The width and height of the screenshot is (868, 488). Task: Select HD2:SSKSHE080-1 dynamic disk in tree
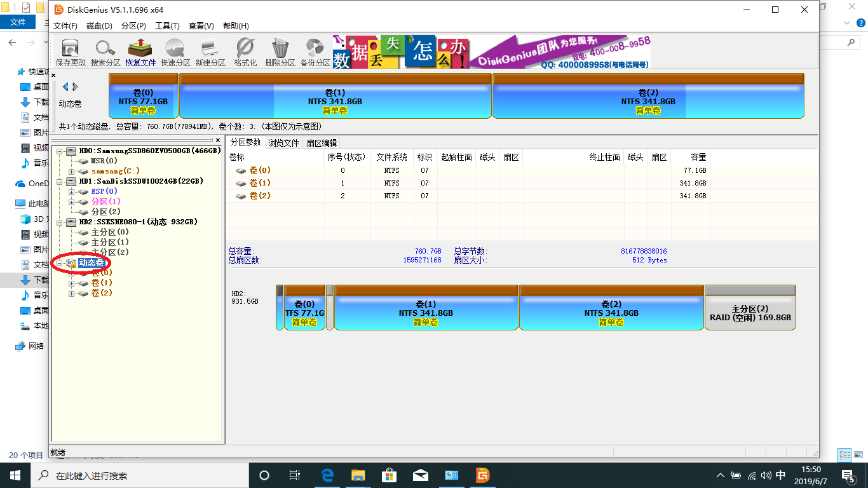(138, 222)
